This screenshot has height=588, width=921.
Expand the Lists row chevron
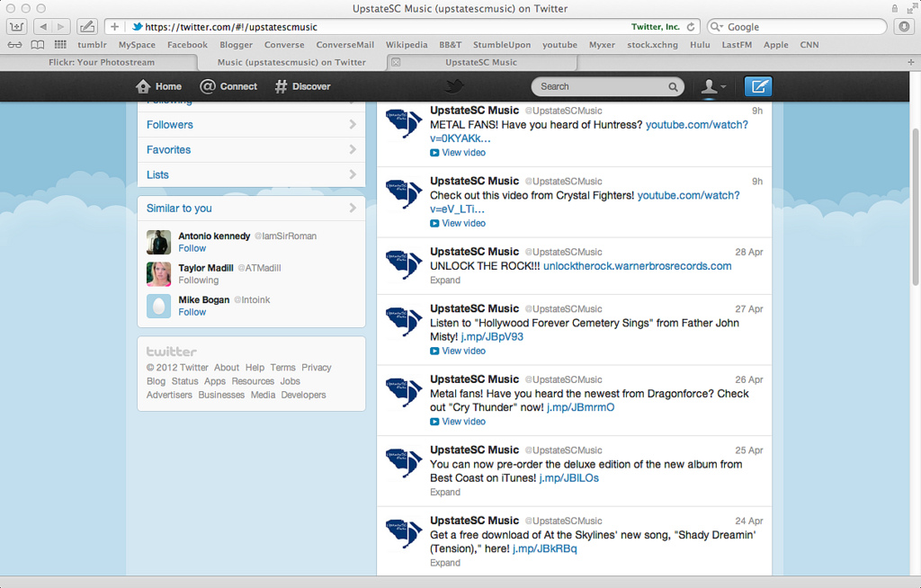(x=353, y=174)
